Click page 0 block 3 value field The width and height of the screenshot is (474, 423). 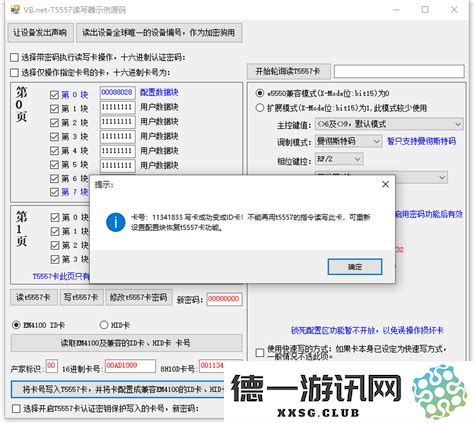coord(118,137)
